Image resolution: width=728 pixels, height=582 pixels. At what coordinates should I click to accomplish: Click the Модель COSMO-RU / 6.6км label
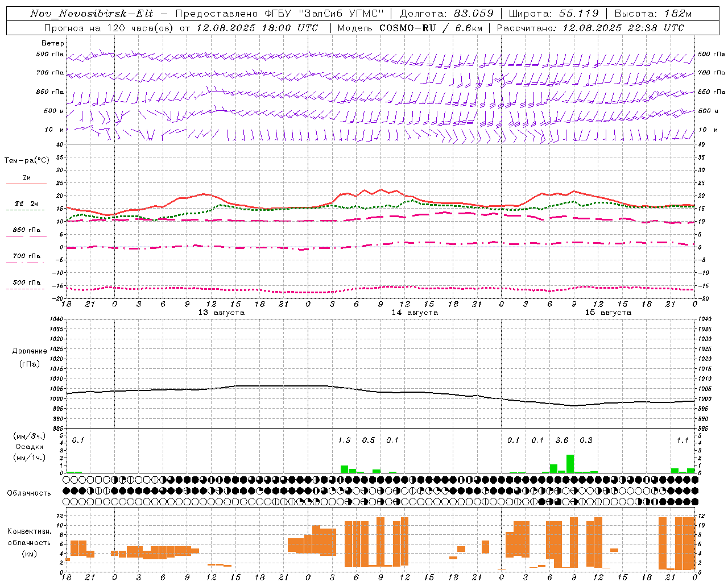(410, 28)
